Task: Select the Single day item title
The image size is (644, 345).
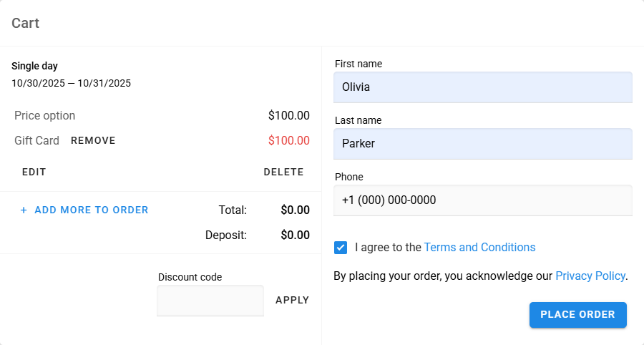Action: click(x=34, y=66)
